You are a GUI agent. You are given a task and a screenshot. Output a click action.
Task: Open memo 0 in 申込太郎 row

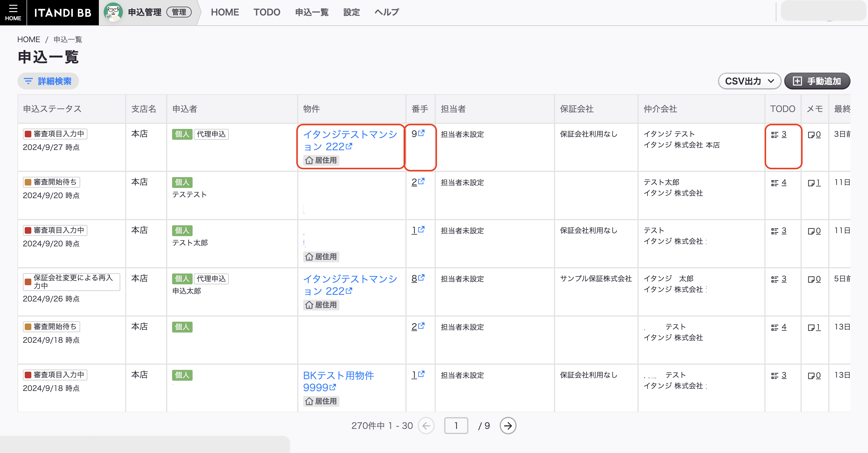point(814,279)
